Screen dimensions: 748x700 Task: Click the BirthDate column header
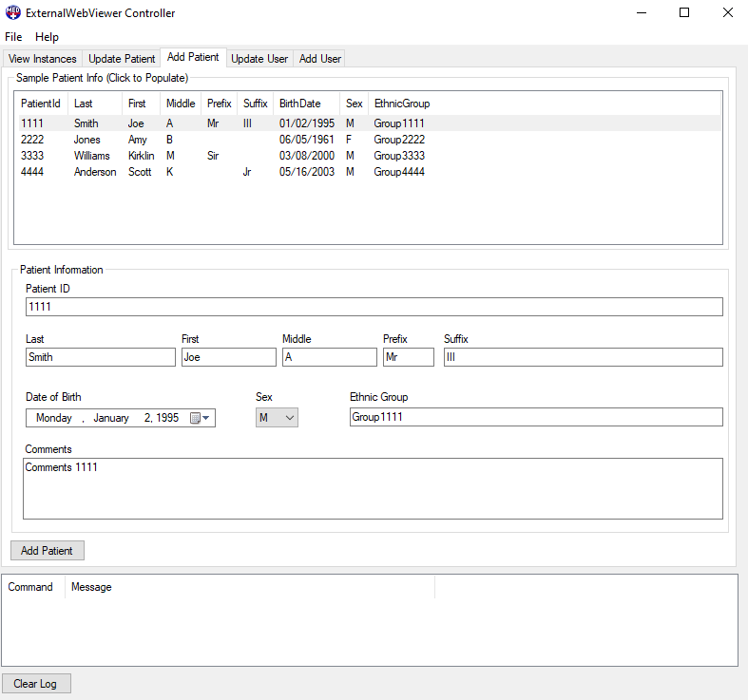pyautogui.click(x=306, y=104)
